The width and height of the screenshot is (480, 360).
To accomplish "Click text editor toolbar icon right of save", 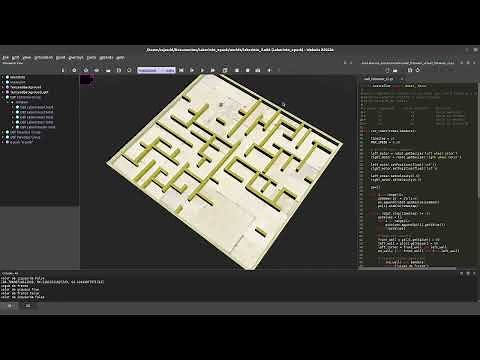I will click(418, 70).
